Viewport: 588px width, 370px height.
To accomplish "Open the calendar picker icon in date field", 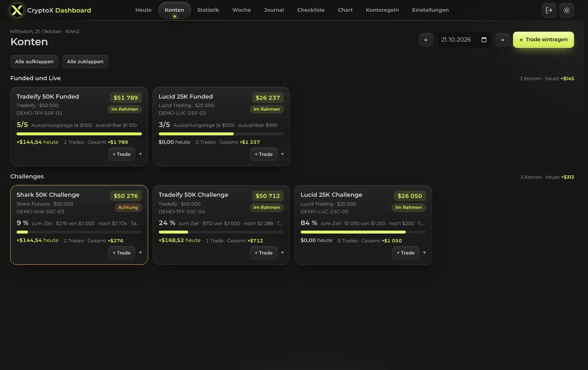I will pyautogui.click(x=484, y=40).
